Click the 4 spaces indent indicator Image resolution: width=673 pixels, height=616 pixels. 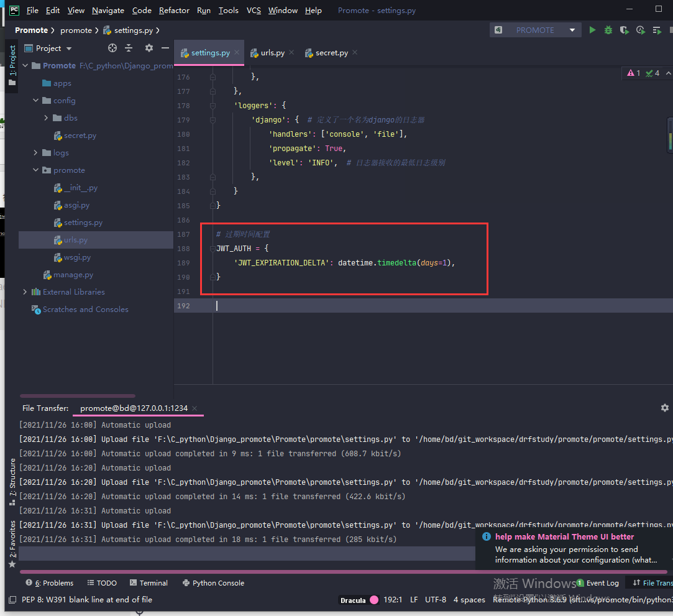469,600
